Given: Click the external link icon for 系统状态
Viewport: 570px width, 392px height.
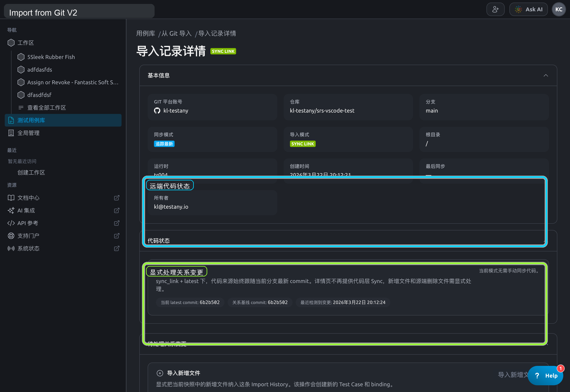Looking at the screenshot, I should click(117, 248).
